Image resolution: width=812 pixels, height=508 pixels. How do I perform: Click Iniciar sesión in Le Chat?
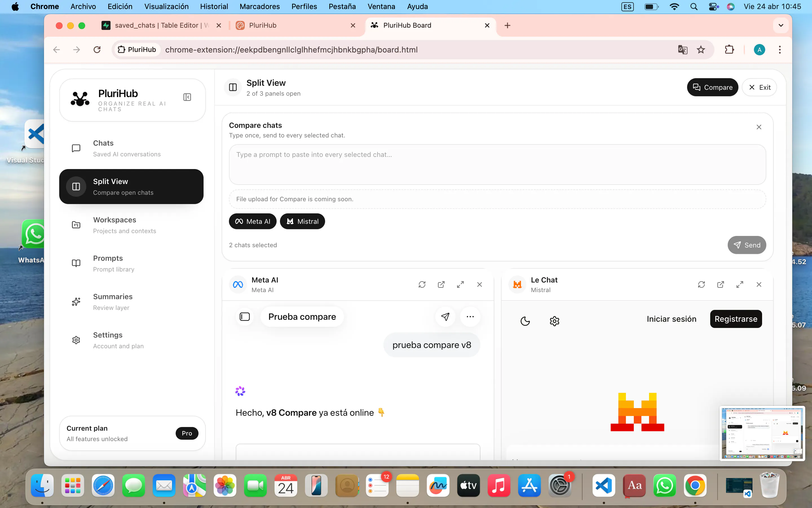pos(671,319)
